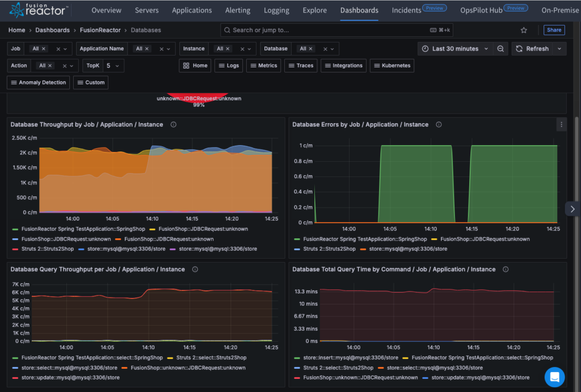Remove the All tag from Job filter
The image size is (581, 392).
43,49
